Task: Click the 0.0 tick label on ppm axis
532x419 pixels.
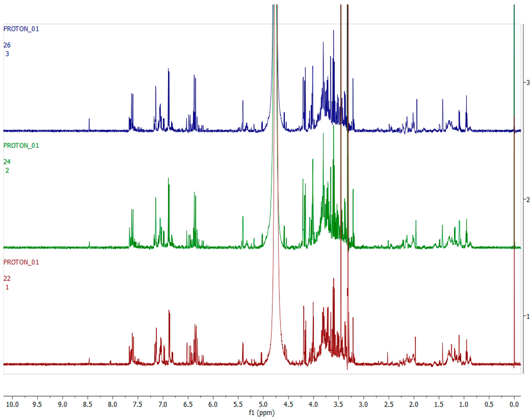Action: point(514,405)
